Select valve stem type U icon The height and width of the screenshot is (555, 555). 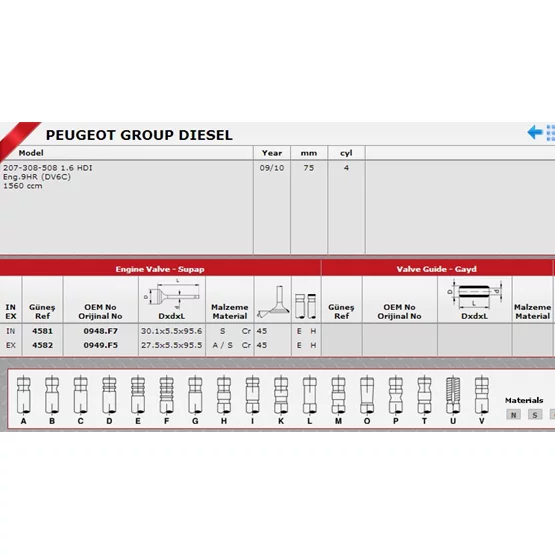(x=453, y=395)
